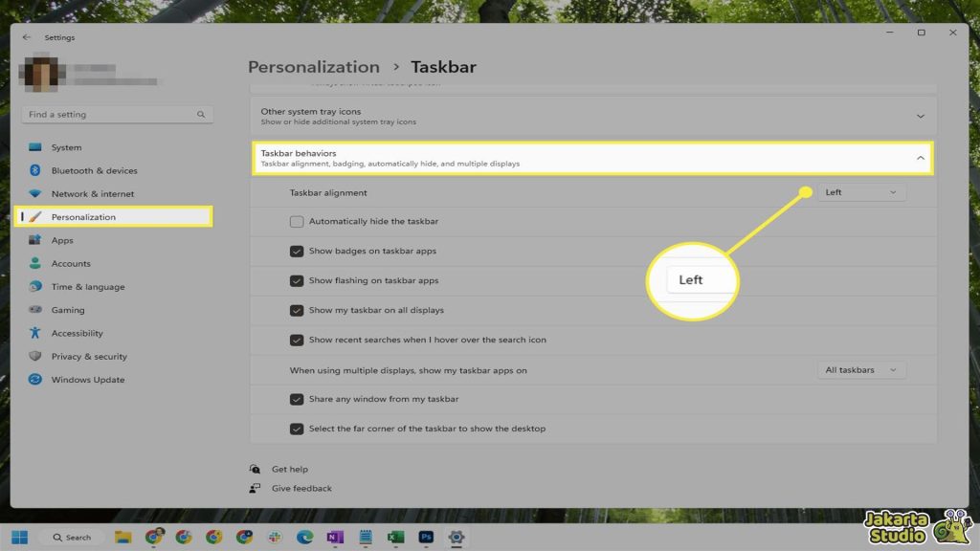Open the All taskbars dropdown
This screenshot has width=980, height=551.
pos(860,369)
